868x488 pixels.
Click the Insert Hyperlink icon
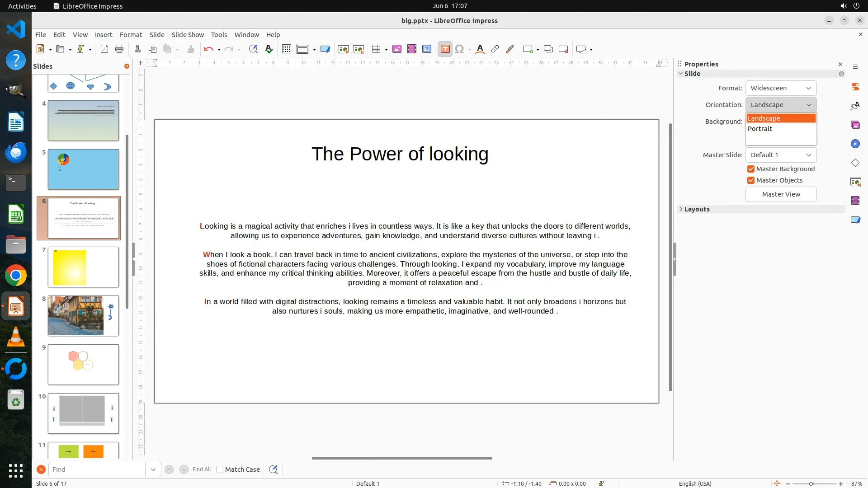(495, 49)
